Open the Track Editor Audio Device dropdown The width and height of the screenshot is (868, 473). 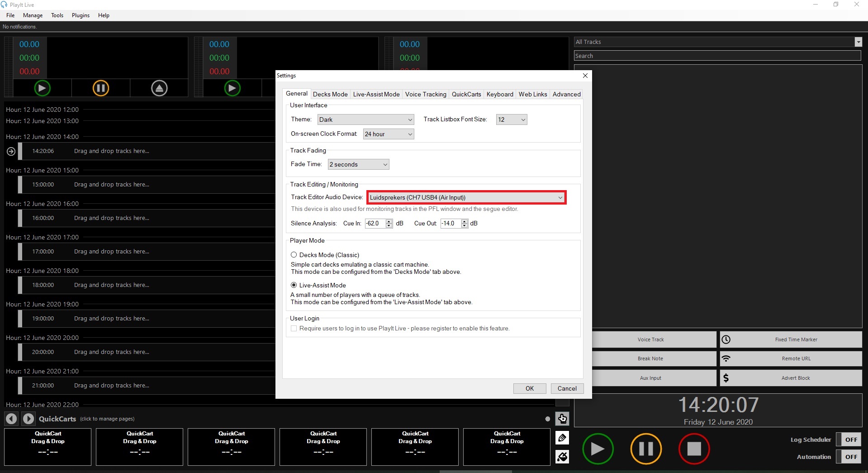pos(466,197)
